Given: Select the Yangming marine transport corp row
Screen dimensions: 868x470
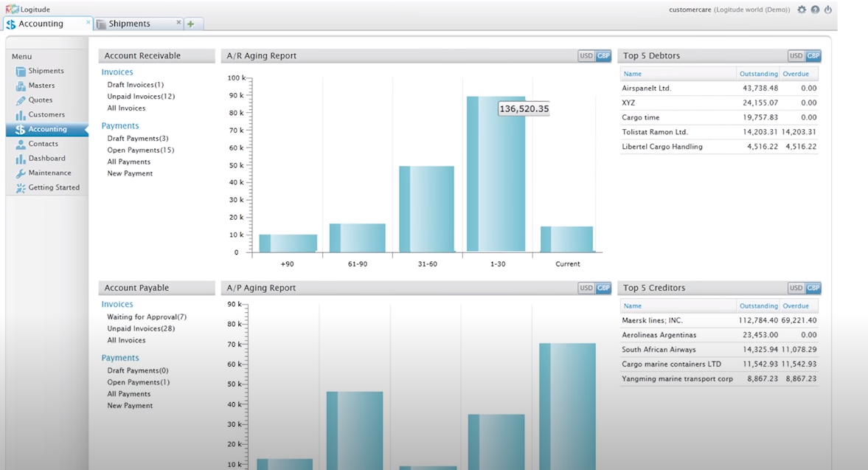Looking at the screenshot, I should coord(719,379).
